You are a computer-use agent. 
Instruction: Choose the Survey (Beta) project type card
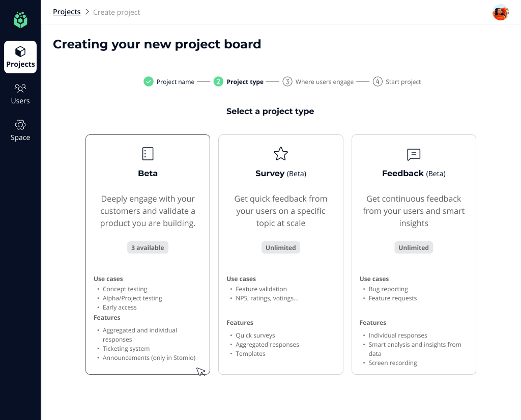pos(281,255)
